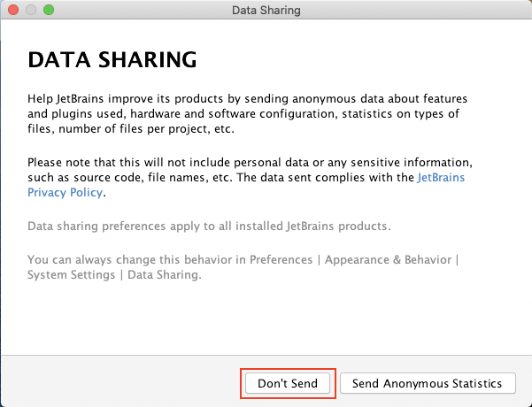This screenshot has height=407, width=532.
Task: Click the Data Sharing title bar text
Action: 266,11
